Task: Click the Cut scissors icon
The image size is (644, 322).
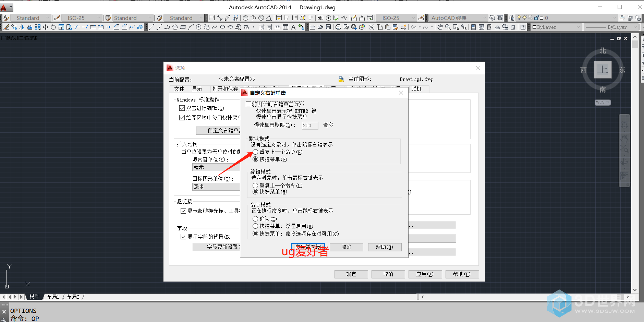Action: tap(372, 27)
